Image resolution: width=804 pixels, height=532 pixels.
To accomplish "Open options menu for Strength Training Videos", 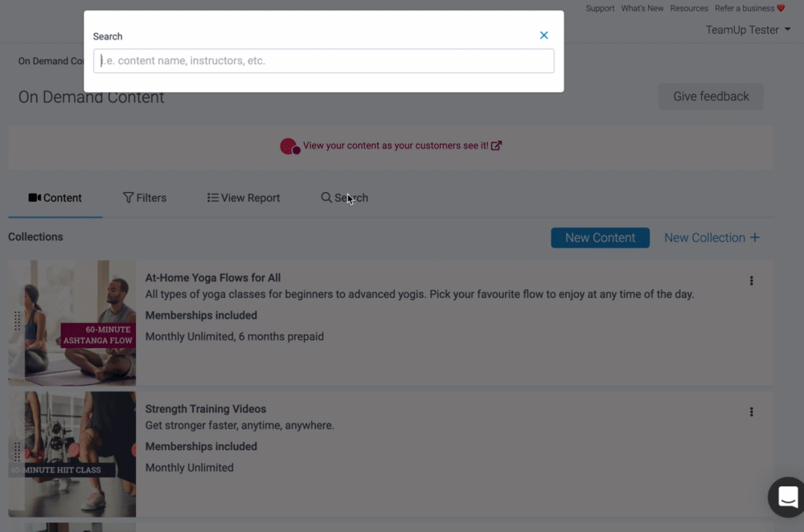I will click(751, 411).
